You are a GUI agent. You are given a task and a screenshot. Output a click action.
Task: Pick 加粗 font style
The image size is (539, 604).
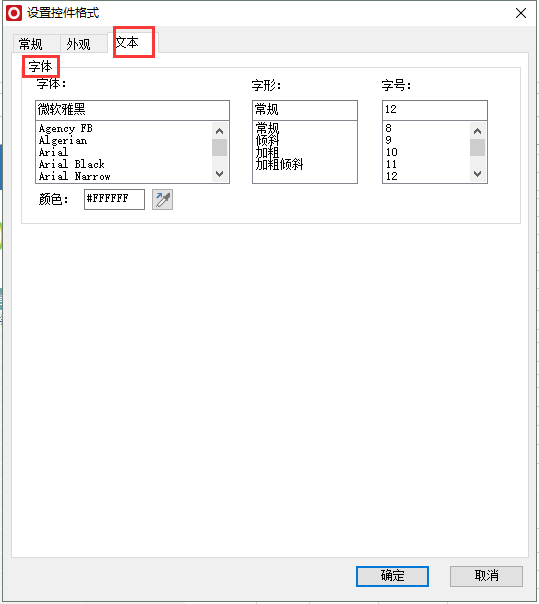(x=267, y=153)
